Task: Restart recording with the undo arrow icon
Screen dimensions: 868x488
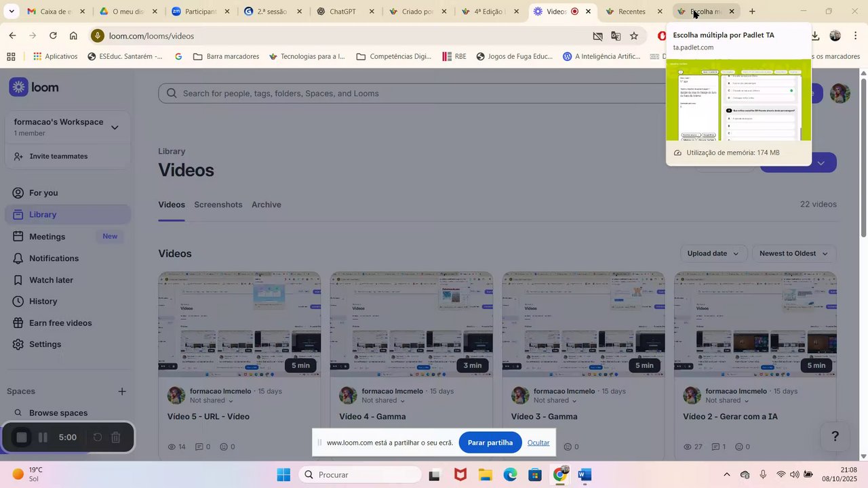Action: 97,438
